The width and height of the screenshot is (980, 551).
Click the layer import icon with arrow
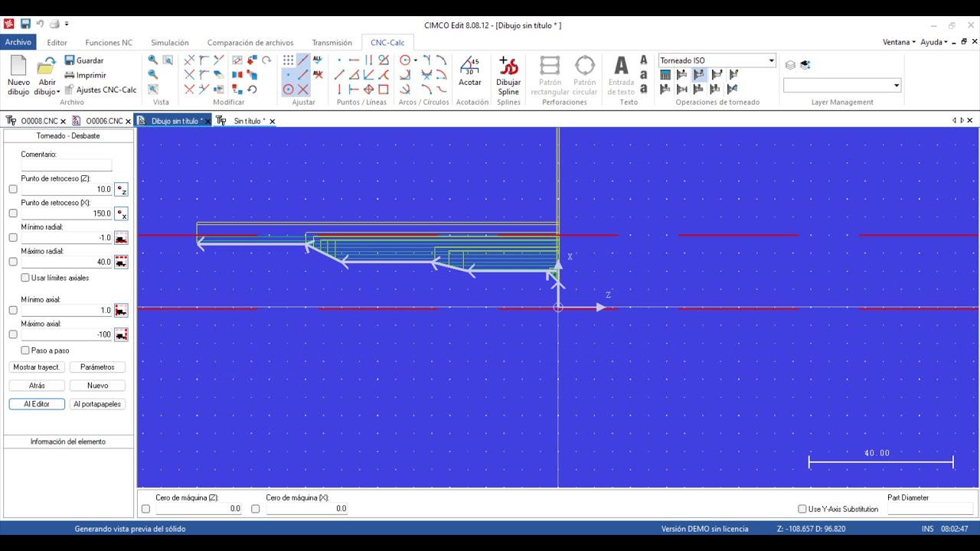(x=805, y=65)
